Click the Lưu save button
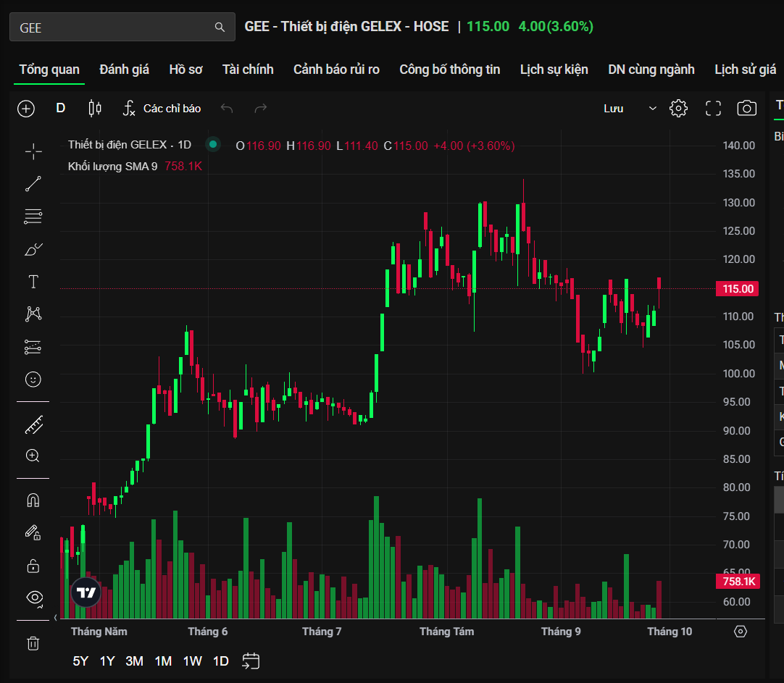784x683 pixels. [x=614, y=109]
